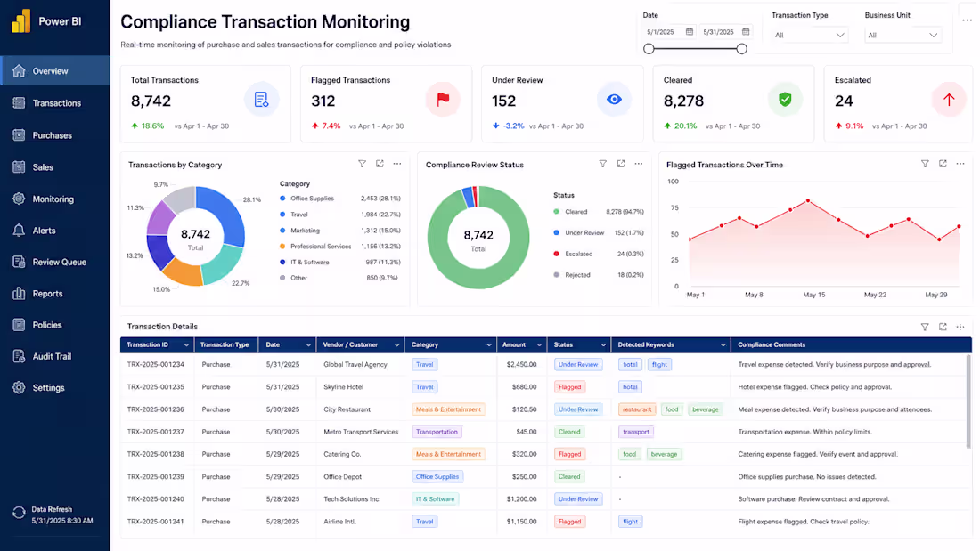Viewport: 980px width, 551px height.
Task: Expand the Vendor / Customer column dropdown
Action: pos(396,344)
